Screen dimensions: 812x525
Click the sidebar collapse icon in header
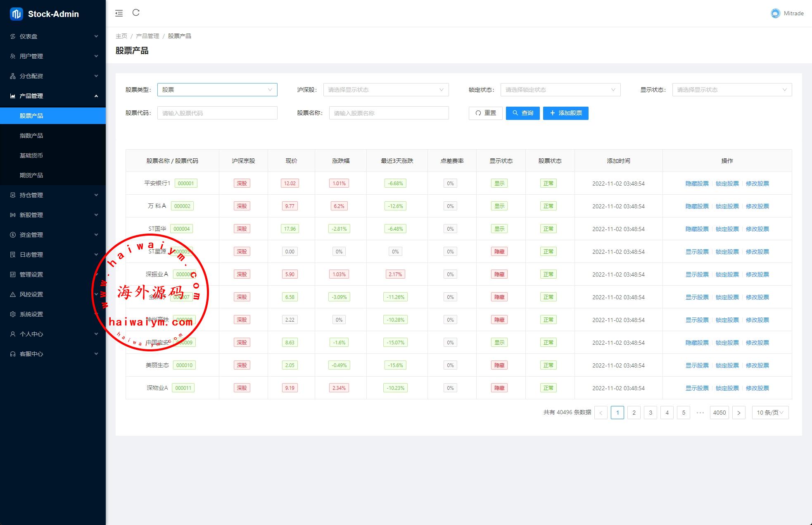click(119, 13)
